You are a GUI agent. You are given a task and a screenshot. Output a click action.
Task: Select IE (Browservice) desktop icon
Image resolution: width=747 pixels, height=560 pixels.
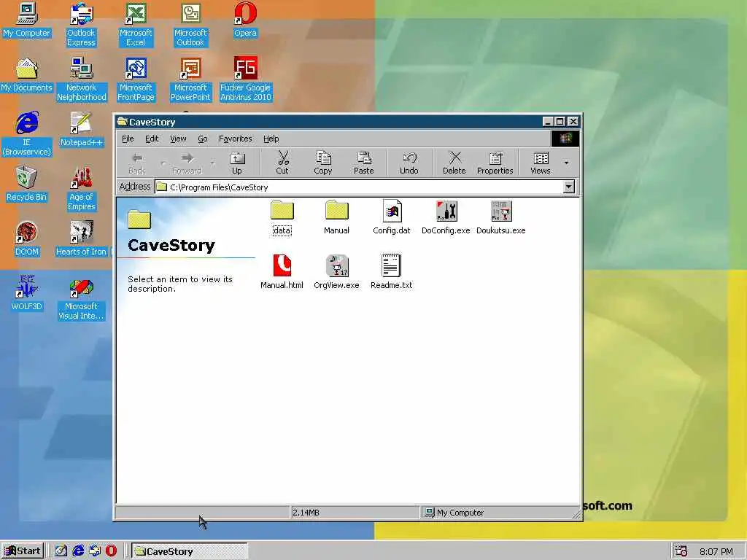coord(27,134)
